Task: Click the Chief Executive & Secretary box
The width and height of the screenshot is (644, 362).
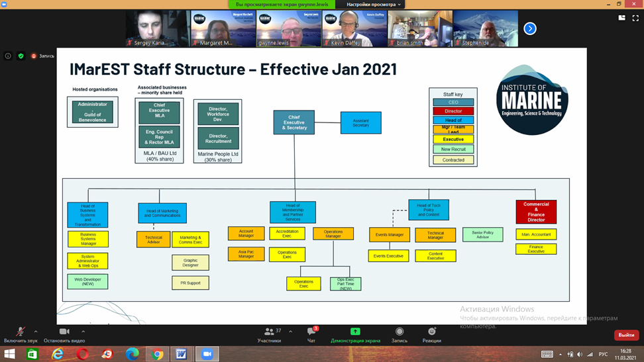Action: 294,122
